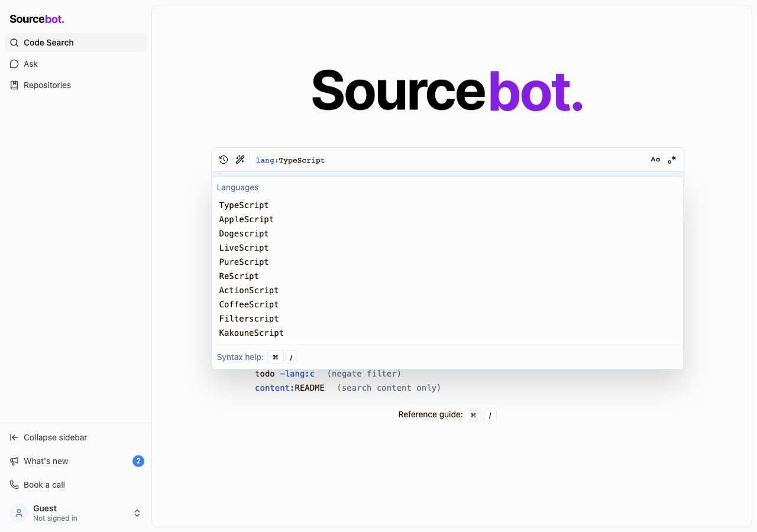
Task: Select AppleScript from language suggestions
Action: point(448,219)
